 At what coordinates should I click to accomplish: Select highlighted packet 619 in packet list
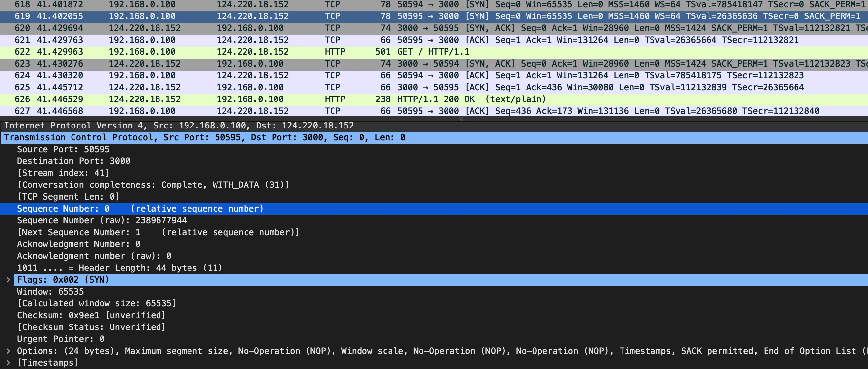[x=434, y=16]
